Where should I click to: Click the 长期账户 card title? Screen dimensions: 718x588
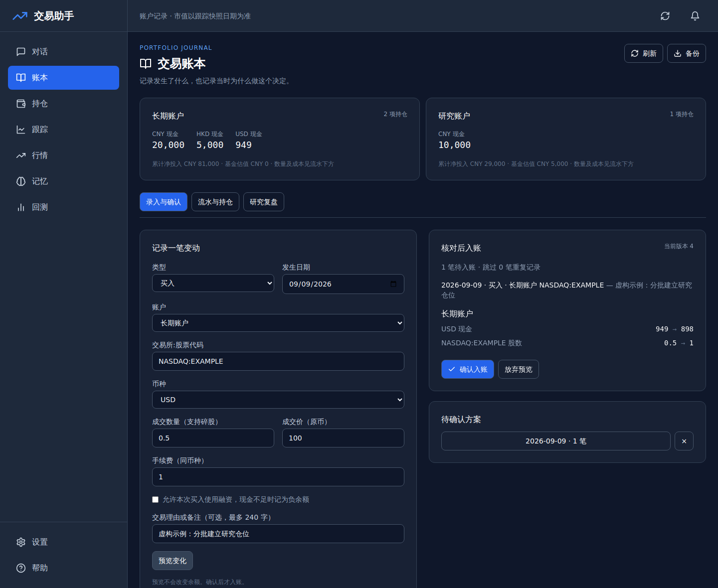point(168,116)
